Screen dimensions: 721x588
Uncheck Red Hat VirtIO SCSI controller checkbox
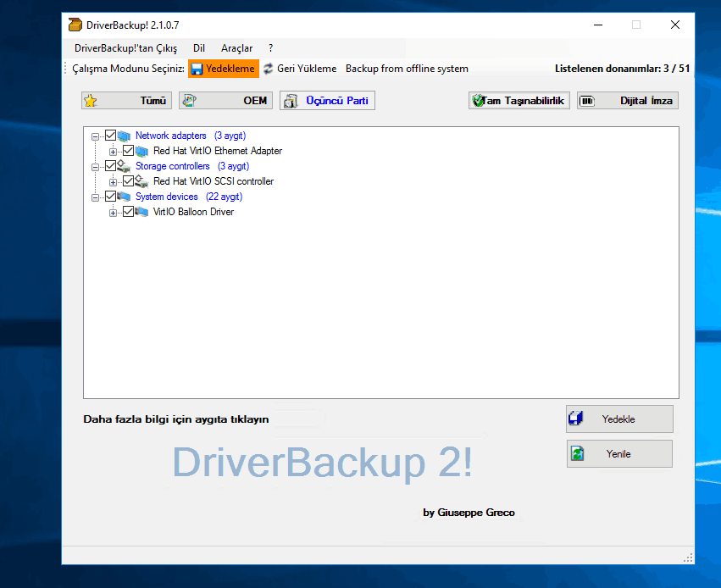click(128, 180)
